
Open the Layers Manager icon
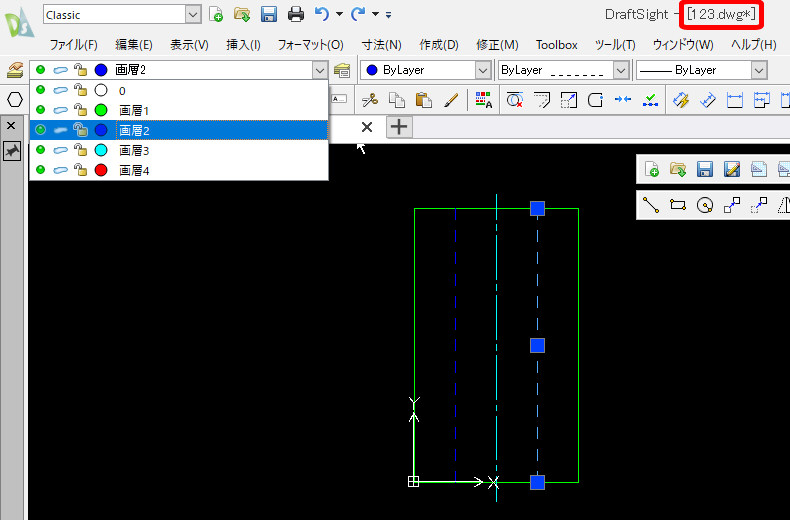click(x=15, y=70)
